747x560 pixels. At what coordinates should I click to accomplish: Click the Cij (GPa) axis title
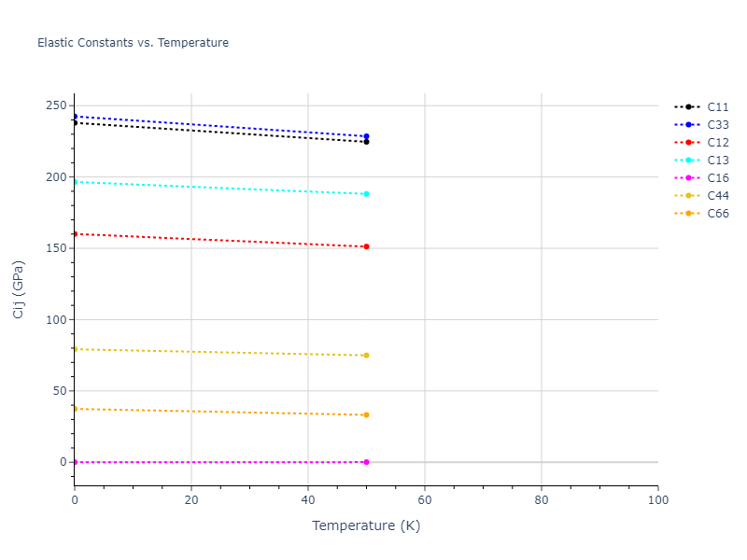19,289
